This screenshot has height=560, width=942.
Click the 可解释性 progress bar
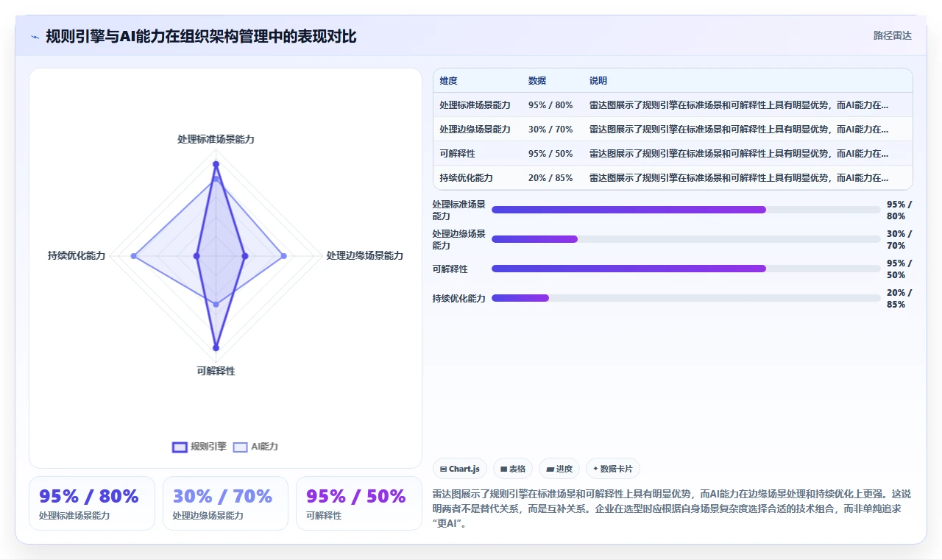click(686, 269)
